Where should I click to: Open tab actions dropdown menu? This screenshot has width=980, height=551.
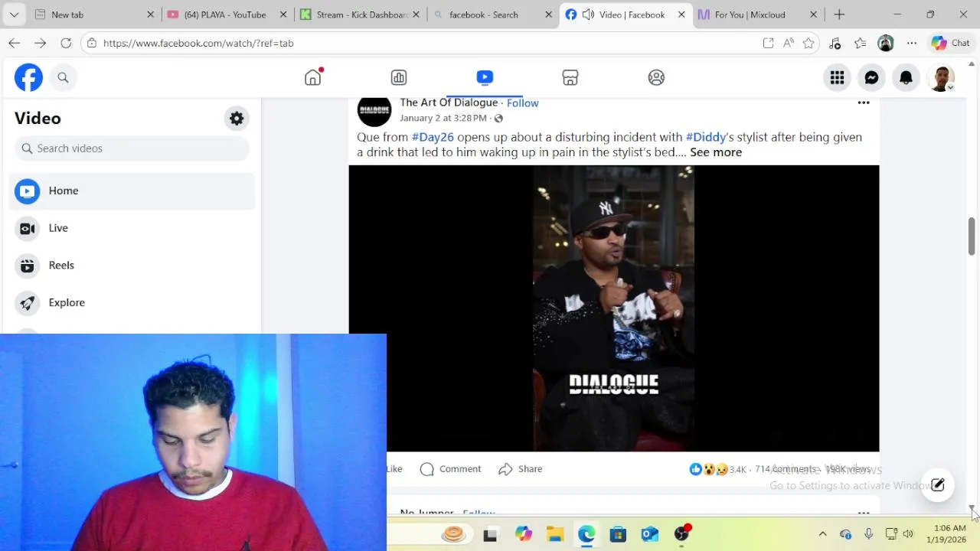(14, 15)
